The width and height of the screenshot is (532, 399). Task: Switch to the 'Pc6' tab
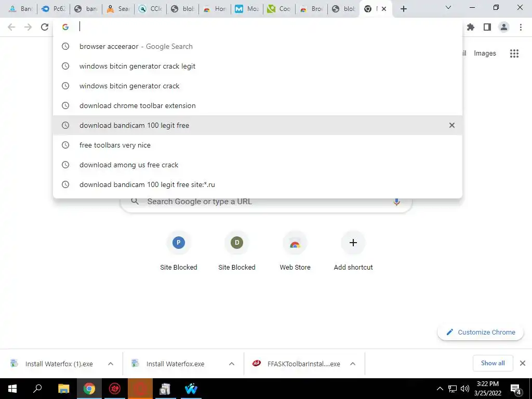click(x=54, y=9)
